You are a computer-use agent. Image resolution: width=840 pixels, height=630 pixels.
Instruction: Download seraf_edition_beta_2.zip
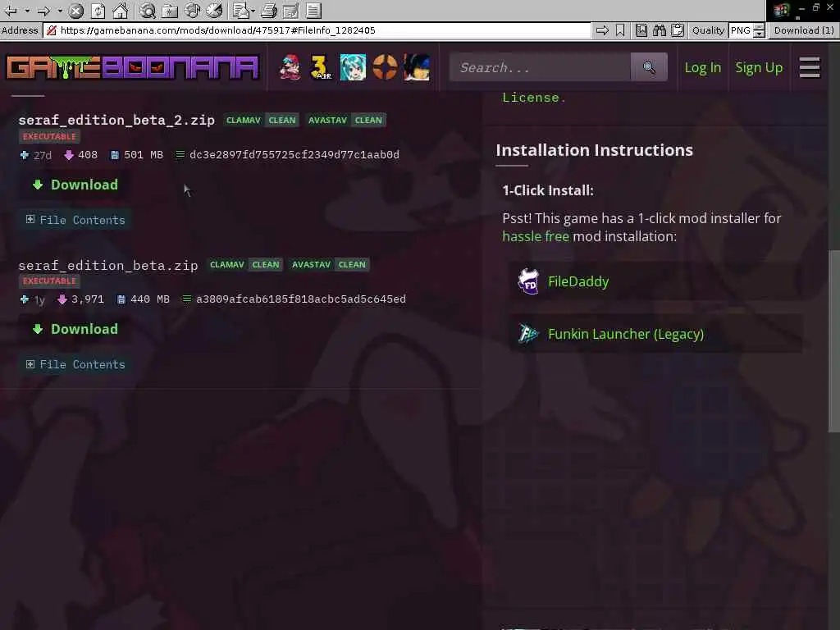(75, 185)
